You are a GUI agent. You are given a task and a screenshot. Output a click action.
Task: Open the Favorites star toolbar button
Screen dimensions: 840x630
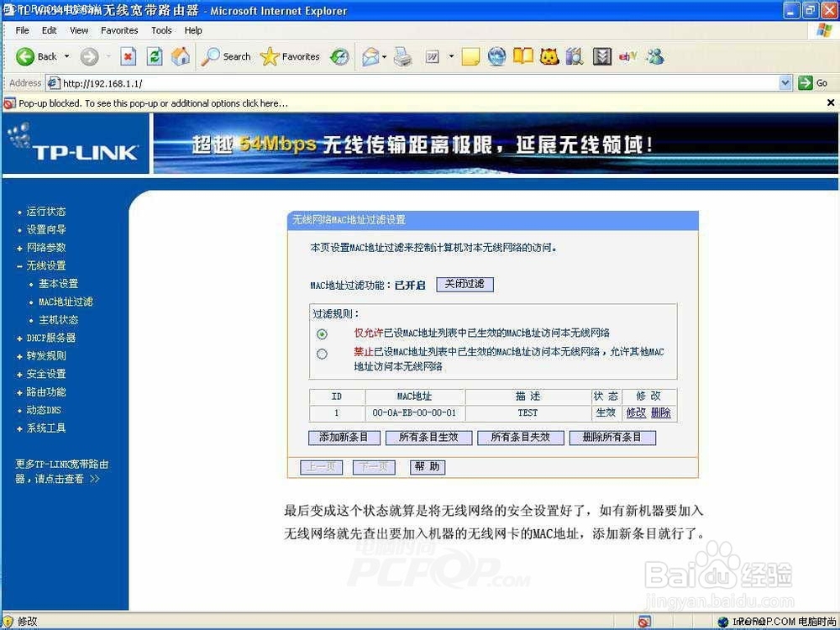290,56
